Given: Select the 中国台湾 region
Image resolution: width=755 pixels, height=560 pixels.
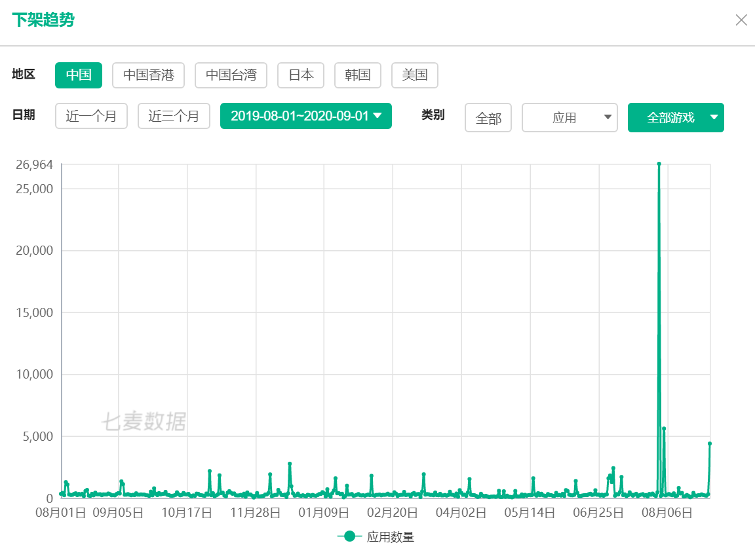Looking at the screenshot, I should [x=231, y=75].
